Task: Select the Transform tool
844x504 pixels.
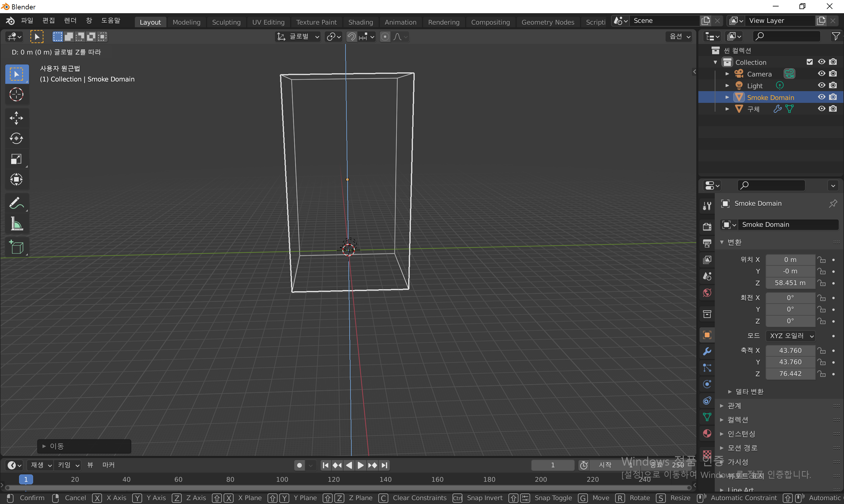Action: coord(17,179)
